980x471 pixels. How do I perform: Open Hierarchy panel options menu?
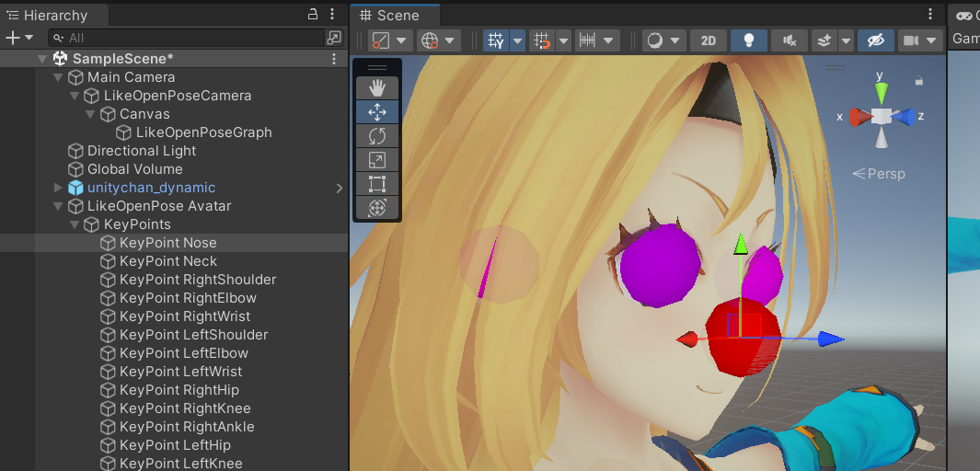(332, 14)
